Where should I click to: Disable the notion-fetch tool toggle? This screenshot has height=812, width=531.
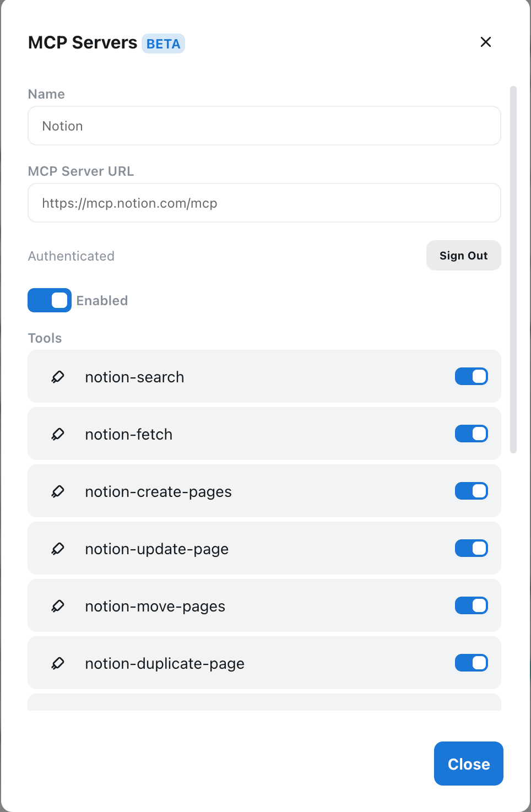tap(472, 434)
